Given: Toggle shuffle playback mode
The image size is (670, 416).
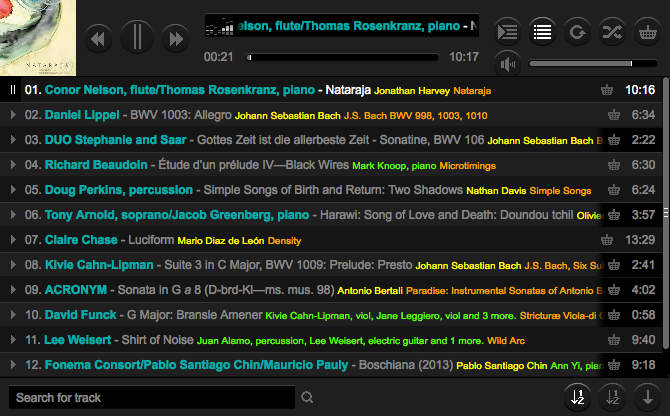Looking at the screenshot, I should point(612,32).
